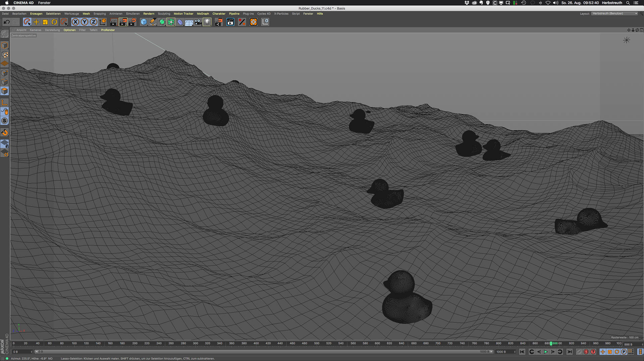Toggle the X axis lock
Screen dimensions: 644x361
(x=75, y=22)
